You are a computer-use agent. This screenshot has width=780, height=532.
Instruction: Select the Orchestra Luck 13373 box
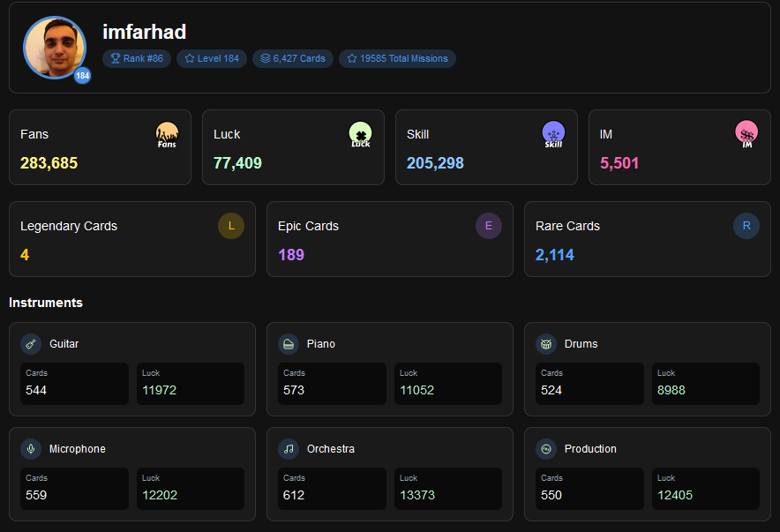pos(448,489)
